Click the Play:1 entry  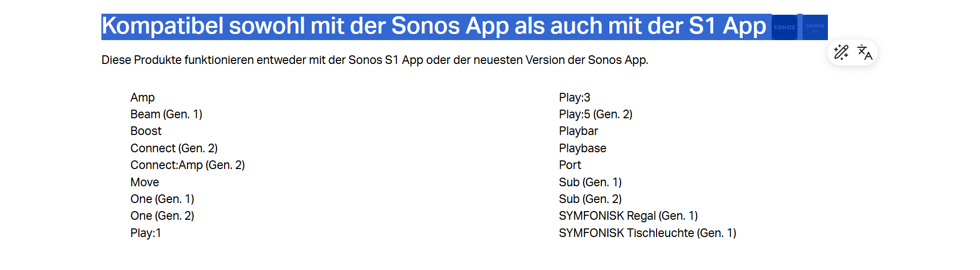click(146, 233)
